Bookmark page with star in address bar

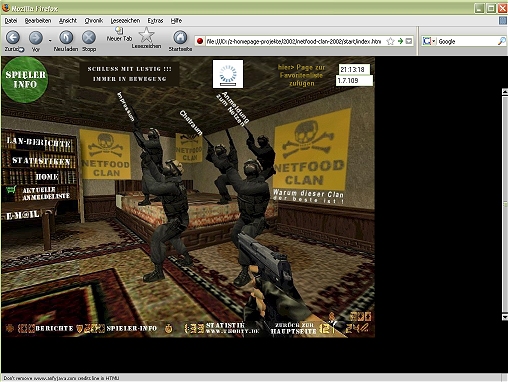[x=390, y=41]
